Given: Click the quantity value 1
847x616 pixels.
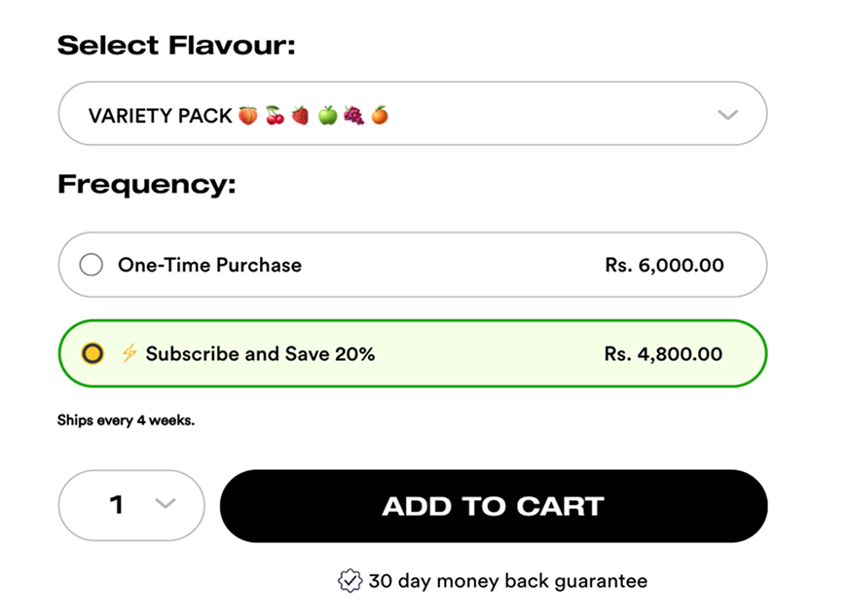Looking at the screenshot, I should tap(117, 505).
